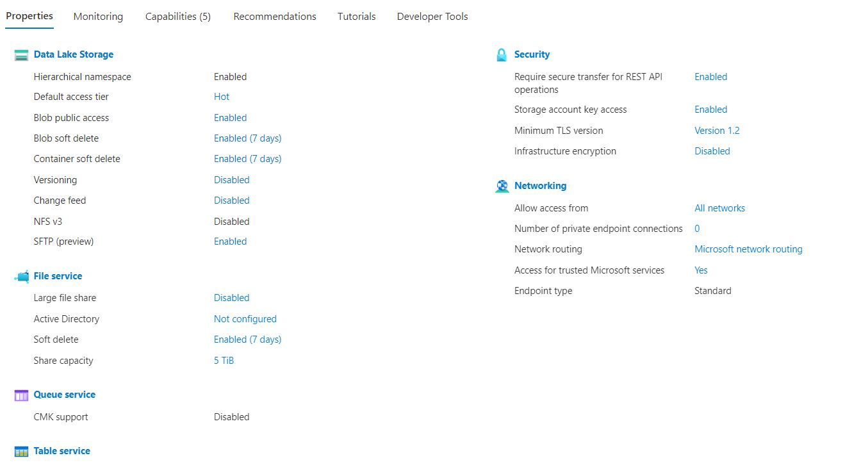
Task: Click the Security padlock icon
Action: (x=501, y=54)
